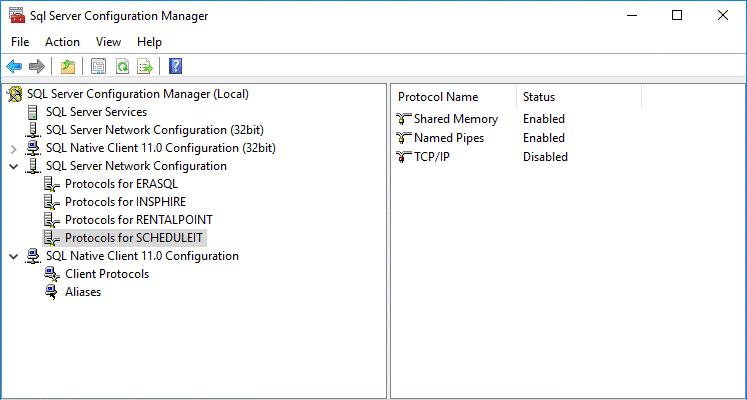Click the Export List toolbar icon

click(x=145, y=67)
